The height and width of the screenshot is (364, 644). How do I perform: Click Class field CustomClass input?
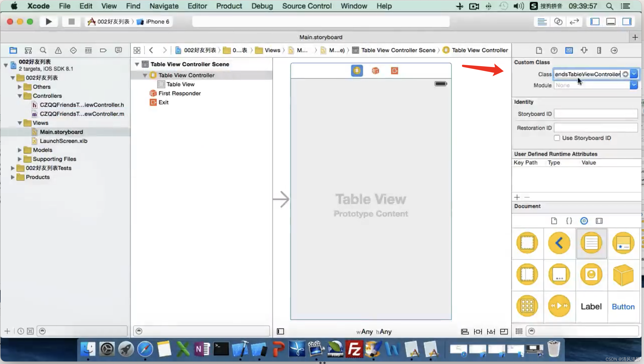pyautogui.click(x=590, y=74)
